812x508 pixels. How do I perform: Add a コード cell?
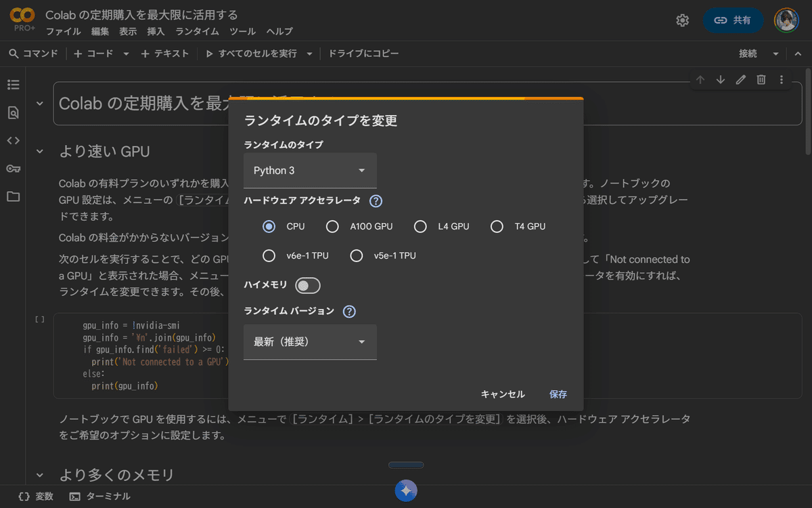pos(93,54)
